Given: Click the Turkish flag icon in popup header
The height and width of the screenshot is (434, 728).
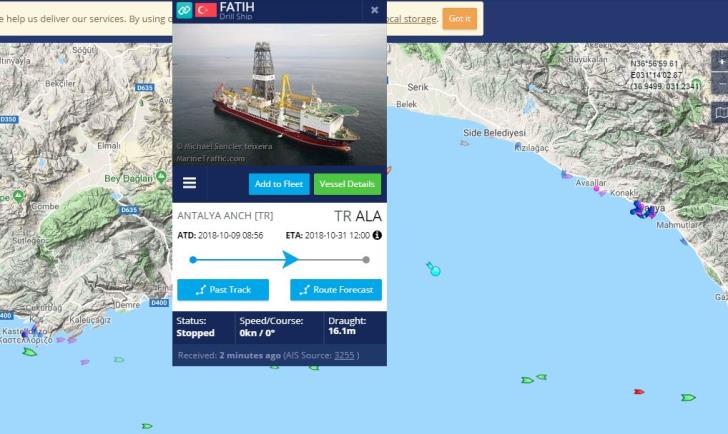Looking at the screenshot, I should click(x=206, y=10).
